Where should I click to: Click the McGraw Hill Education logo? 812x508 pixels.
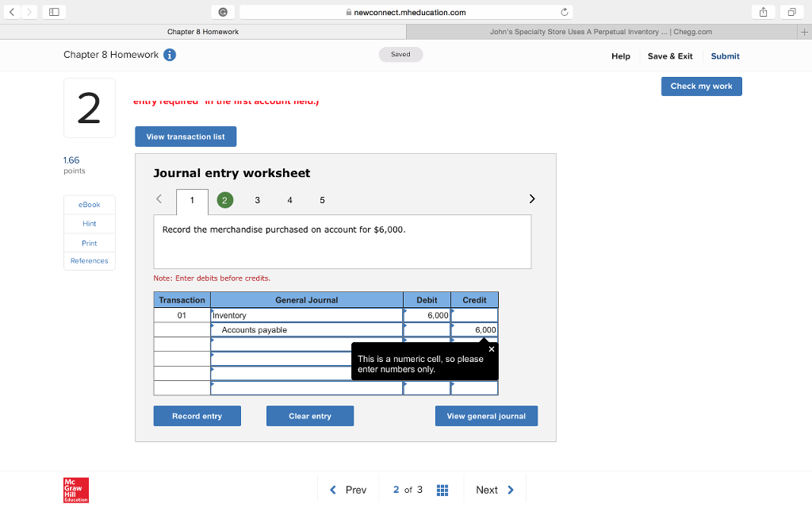tap(75, 491)
